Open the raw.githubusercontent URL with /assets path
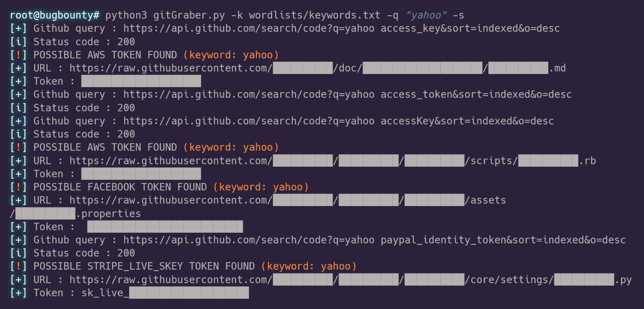 point(288,200)
